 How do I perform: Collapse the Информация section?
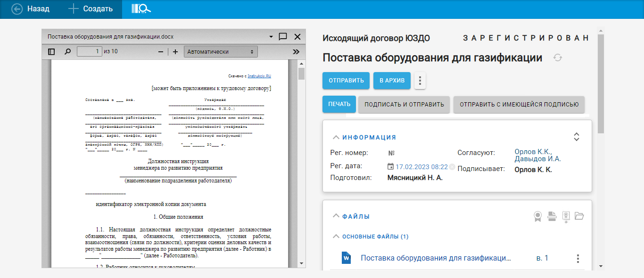(336, 138)
